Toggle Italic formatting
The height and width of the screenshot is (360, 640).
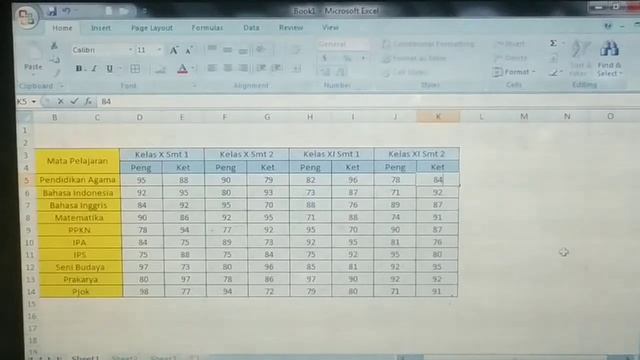point(94,69)
